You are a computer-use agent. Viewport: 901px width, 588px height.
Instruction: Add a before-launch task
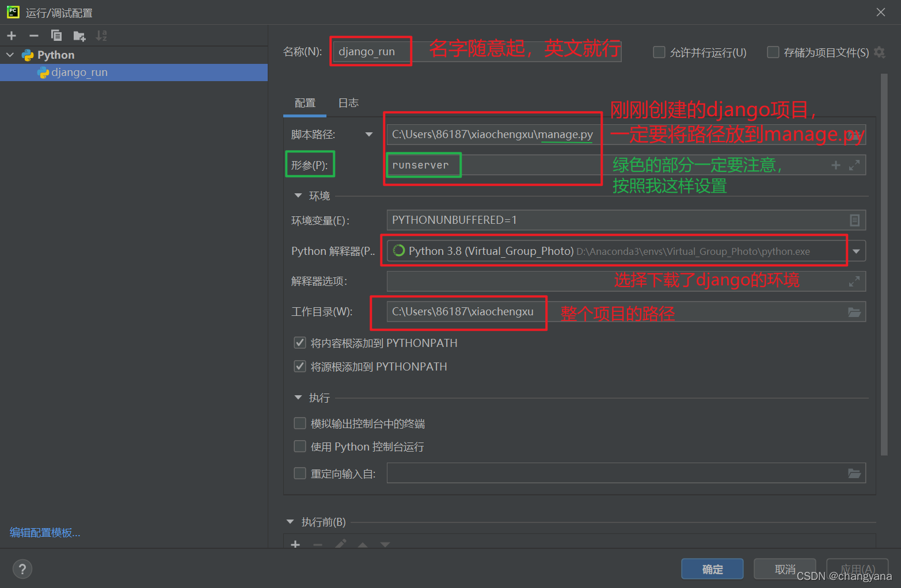click(295, 544)
